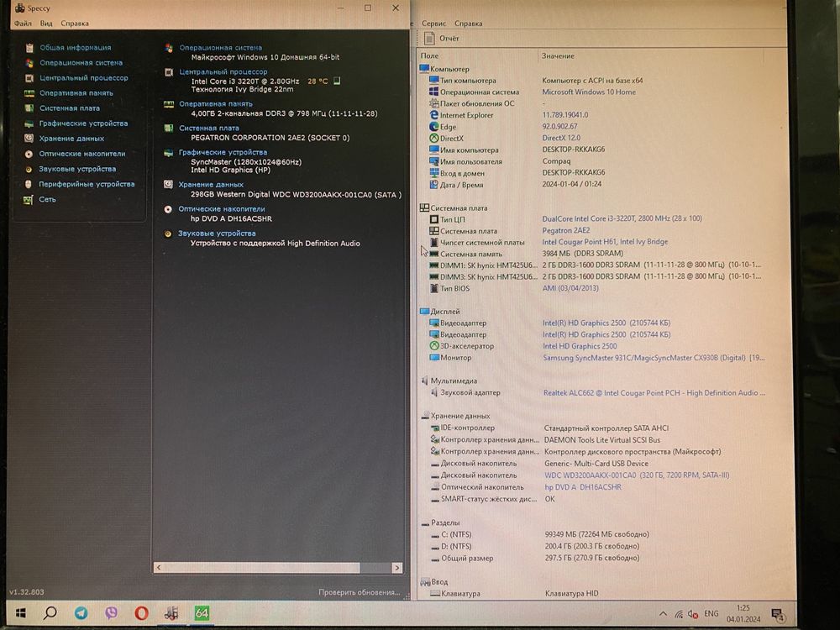Open Справка menu in AIDA64
Image resolution: width=840 pixels, height=630 pixels.
469,24
